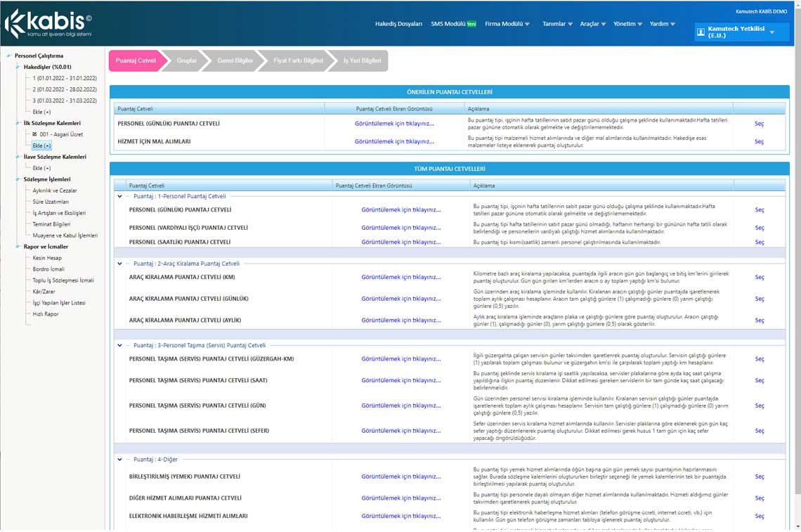
Task: Collapse the Rapor ve İcmaller tree node
Action: 18,247
